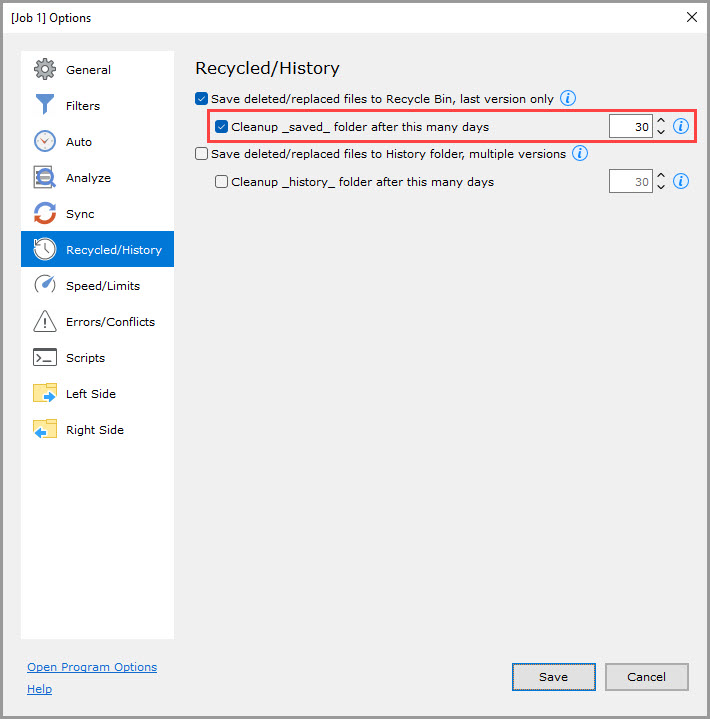710x719 pixels.
Task: Switch to the Right Side tab
Action: [94, 430]
